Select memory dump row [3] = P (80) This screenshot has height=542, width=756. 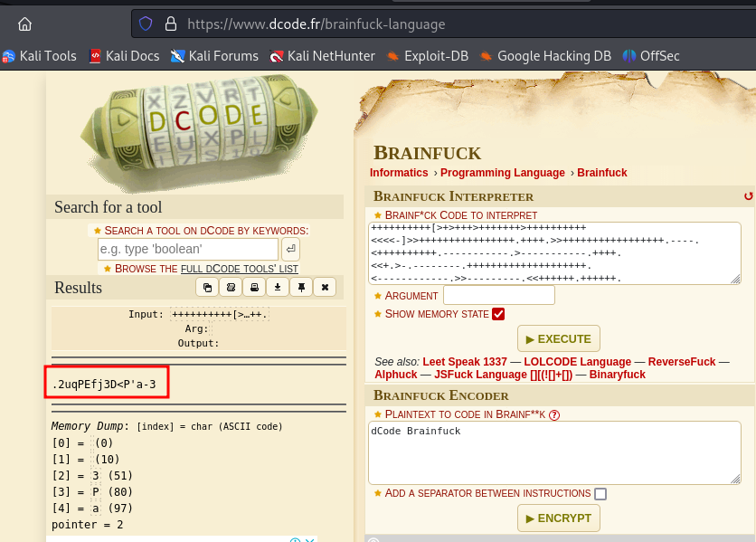point(92,492)
